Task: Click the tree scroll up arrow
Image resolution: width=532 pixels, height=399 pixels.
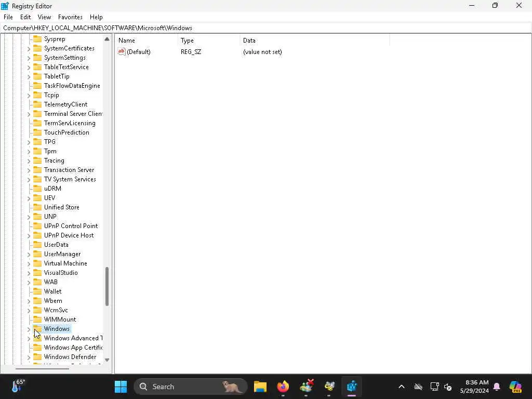Action: tap(107, 39)
